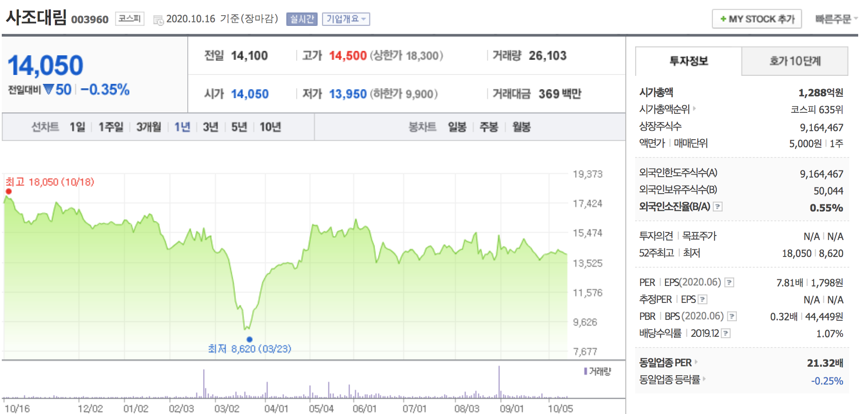Click the 동일업종 PER link

coord(665,363)
